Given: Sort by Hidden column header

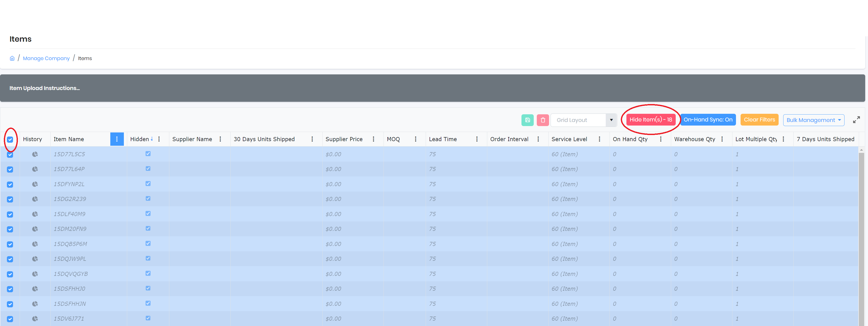Looking at the screenshot, I should coord(139,139).
